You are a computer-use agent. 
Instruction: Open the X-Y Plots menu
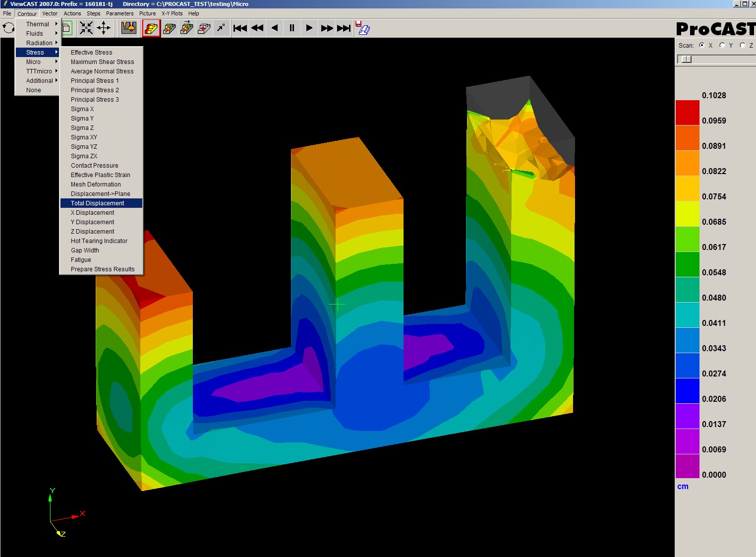172,13
